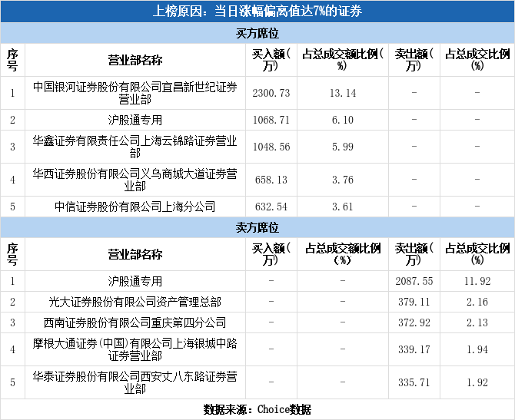Screen dimensions: 515x420
Task: Click 买入额(万) header in buyer table
Action: [x=271, y=60]
